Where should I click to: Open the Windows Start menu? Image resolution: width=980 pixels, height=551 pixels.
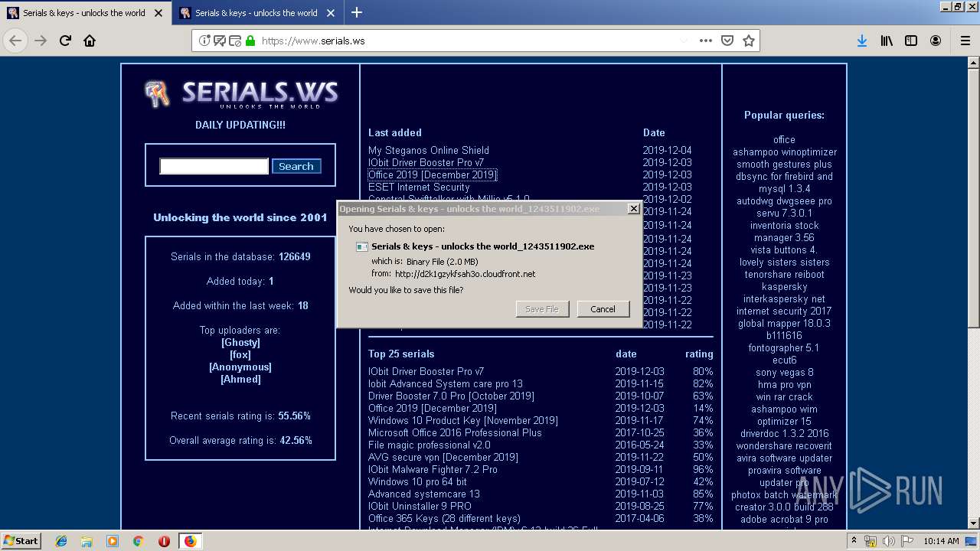coord(21,540)
